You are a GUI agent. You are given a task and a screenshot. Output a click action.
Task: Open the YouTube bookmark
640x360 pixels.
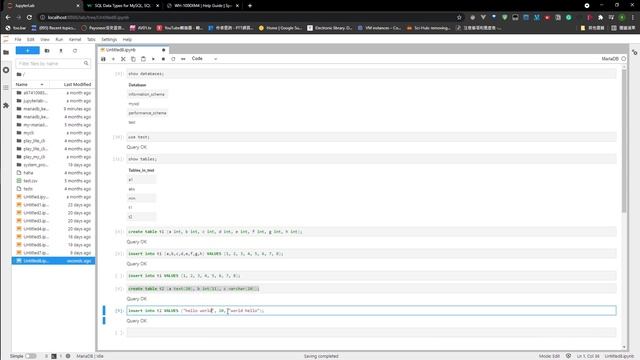tap(180, 28)
